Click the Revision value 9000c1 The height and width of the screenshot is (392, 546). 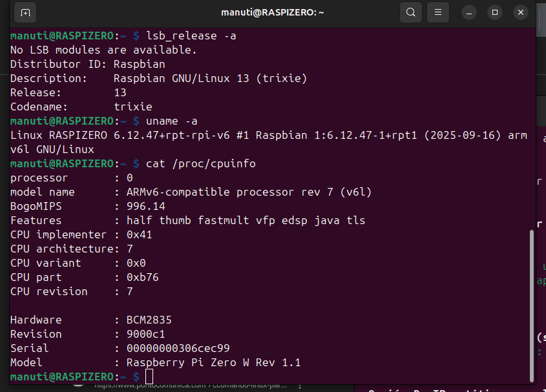point(145,334)
